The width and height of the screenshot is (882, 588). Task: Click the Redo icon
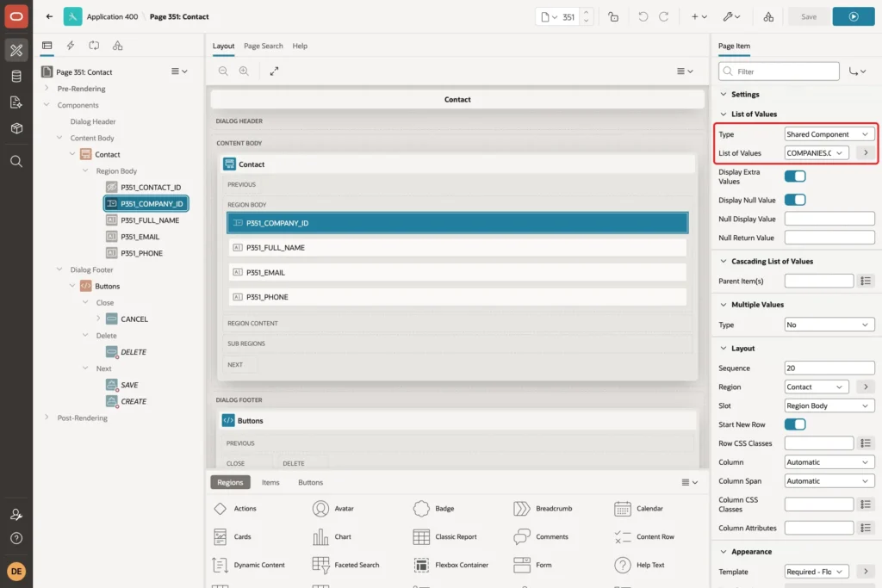click(664, 17)
